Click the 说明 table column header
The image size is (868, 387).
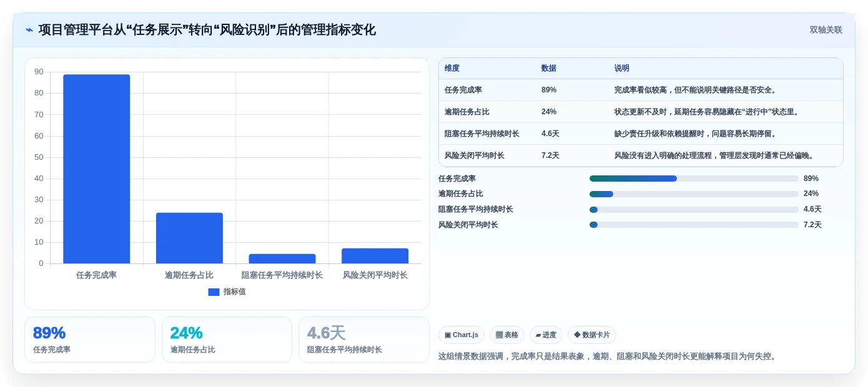click(x=622, y=68)
